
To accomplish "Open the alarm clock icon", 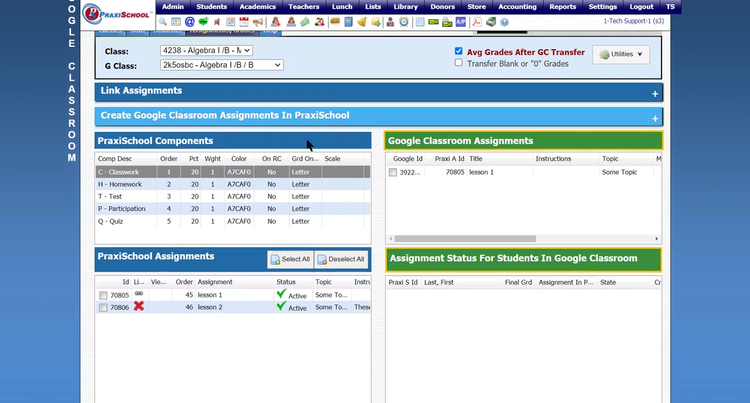I will 404,22.
